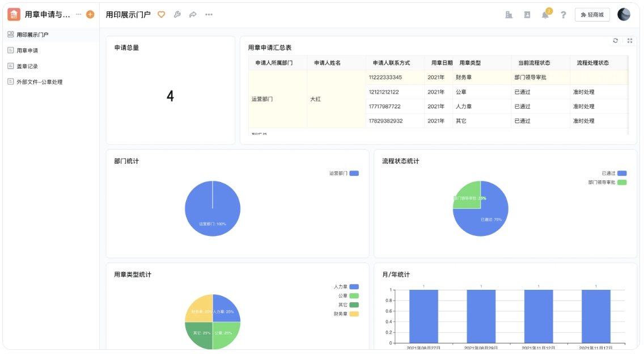
Task: Open the contacts address-book icon in top bar
Action: coord(528,15)
